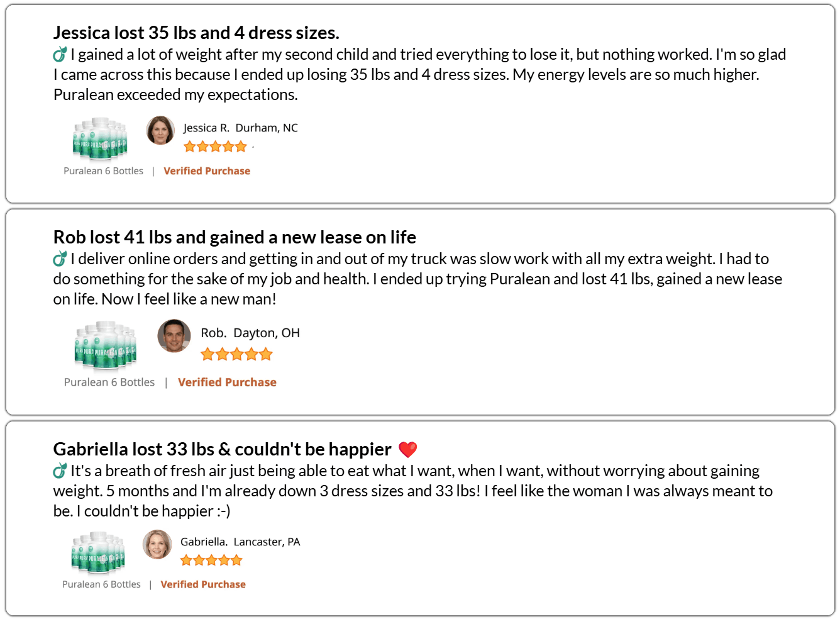Click Verified Purchase under Jessica's review
840x619 pixels.
pos(207,171)
